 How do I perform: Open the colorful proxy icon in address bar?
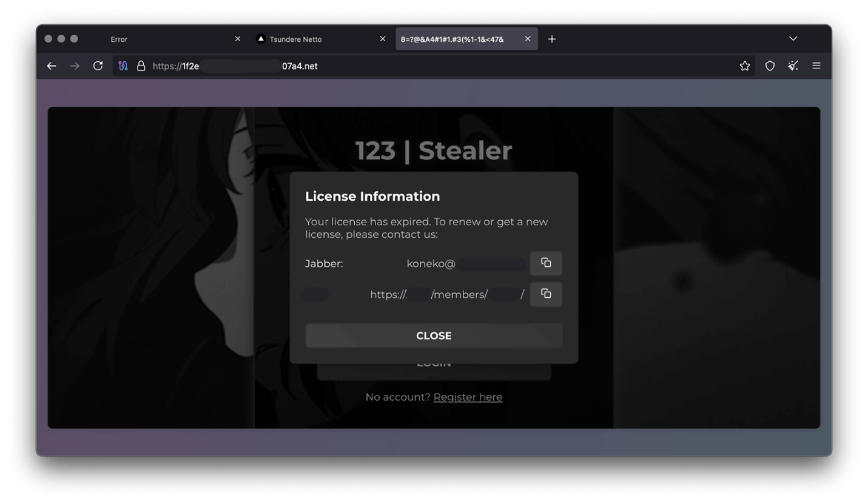coord(123,66)
